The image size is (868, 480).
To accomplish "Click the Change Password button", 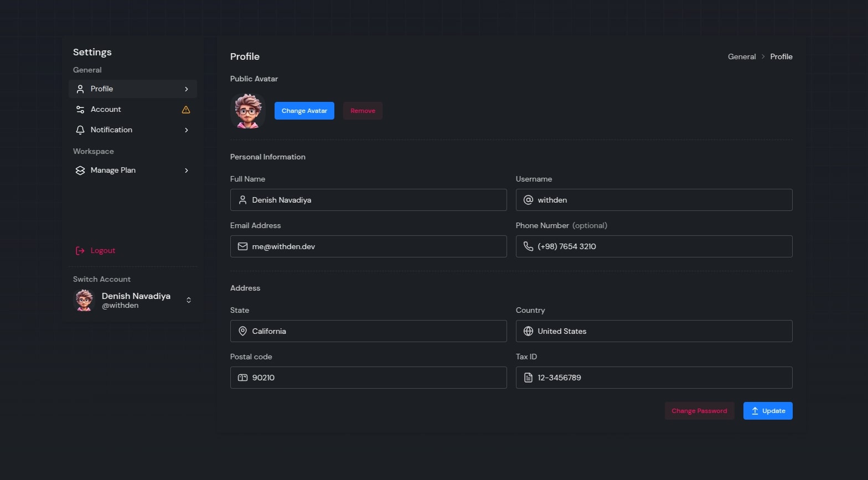I will (x=699, y=411).
